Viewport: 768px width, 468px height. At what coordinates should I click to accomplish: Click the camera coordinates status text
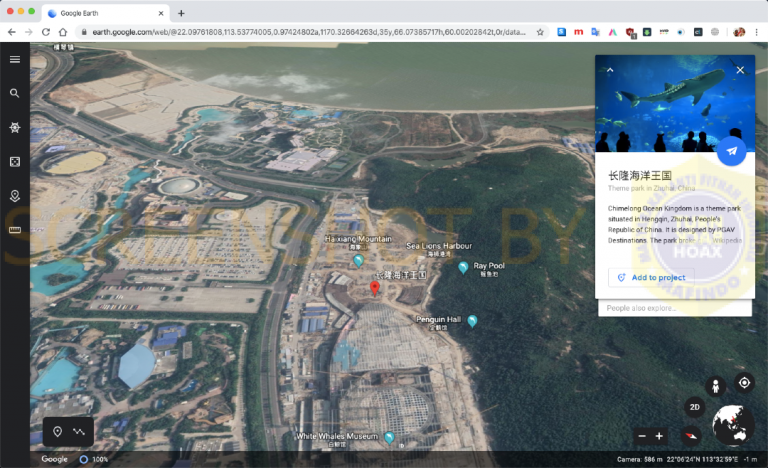pos(687,459)
